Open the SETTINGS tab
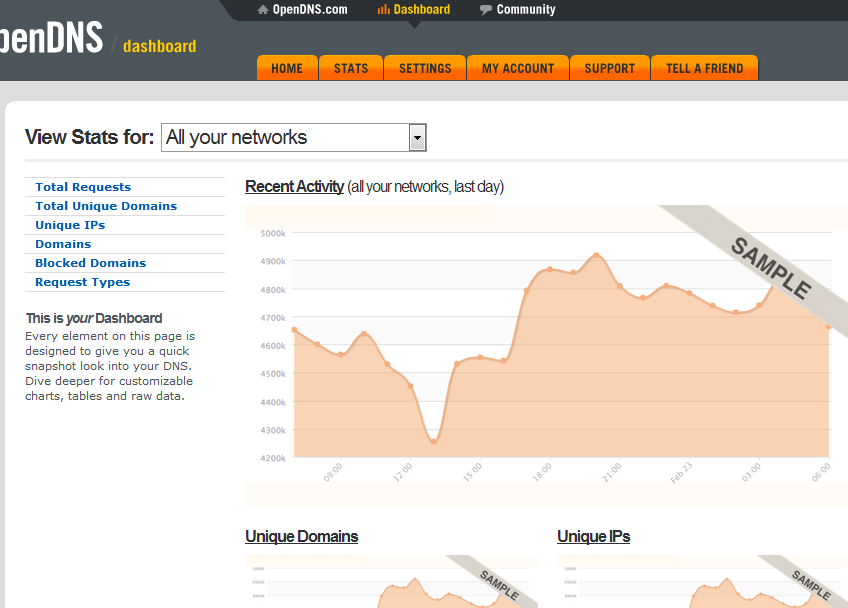 [x=425, y=68]
